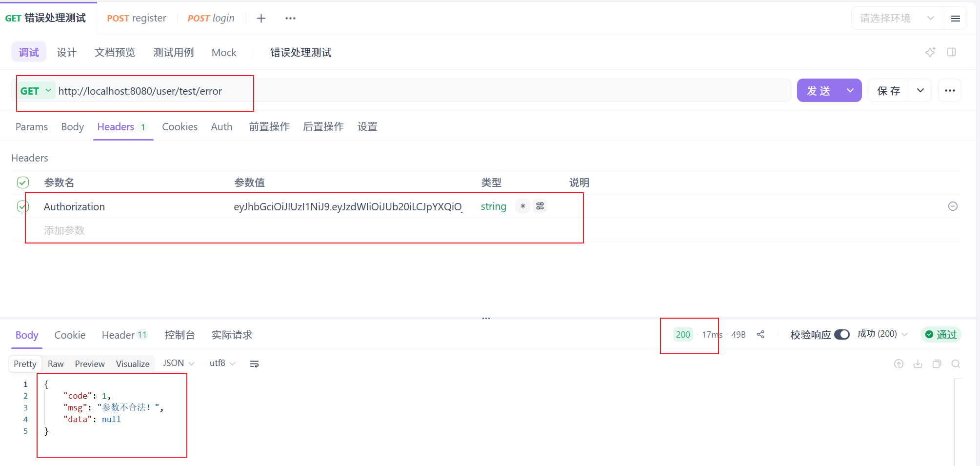980x466 pixels.
Task: Open the 控制台 tab
Action: (180, 335)
